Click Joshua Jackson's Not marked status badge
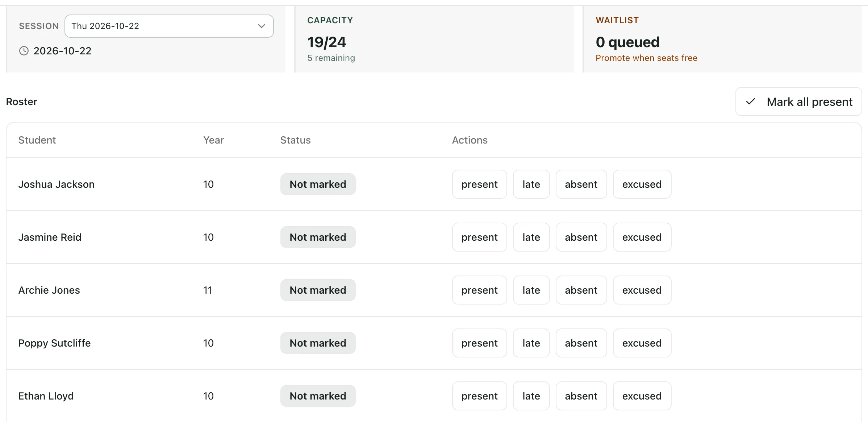The image size is (868, 422). pos(318,184)
